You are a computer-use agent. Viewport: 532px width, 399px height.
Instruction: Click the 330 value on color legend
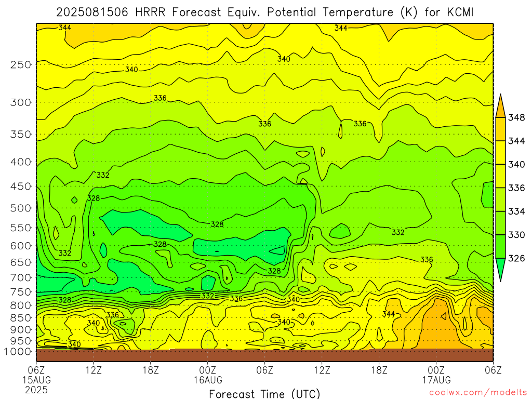tap(516, 235)
